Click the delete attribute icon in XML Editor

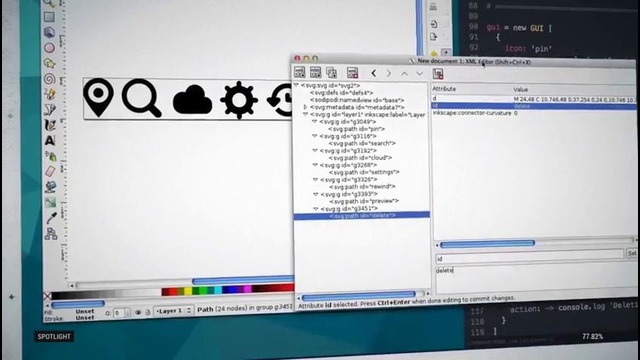(x=438, y=74)
